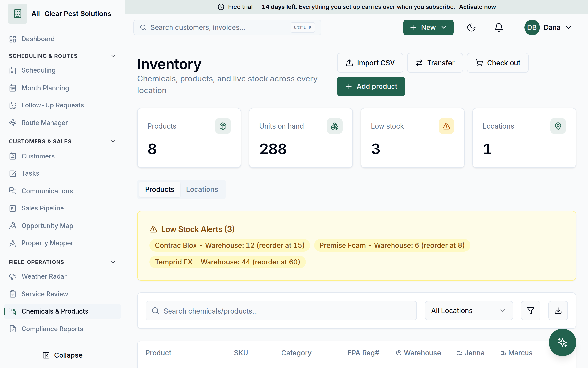This screenshot has width=588, height=368.
Task: Click the Premise Foam low stock alert
Action: 392,245
